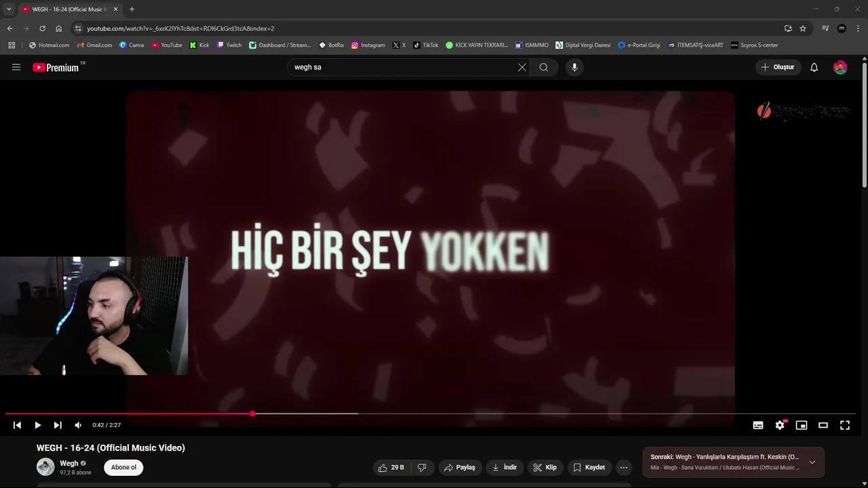Image resolution: width=868 pixels, height=488 pixels.
Task: Skip to the previous video
Action: pos(17,425)
